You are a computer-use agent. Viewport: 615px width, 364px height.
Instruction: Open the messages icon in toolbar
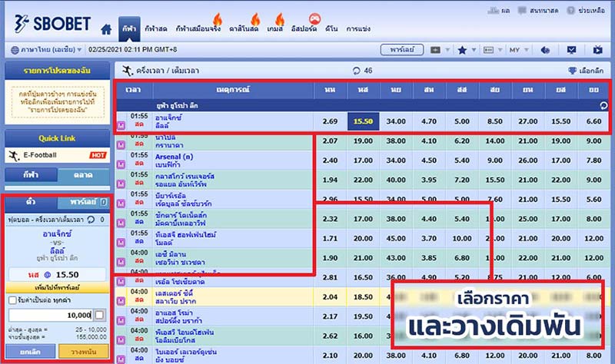click(x=571, y=50)
